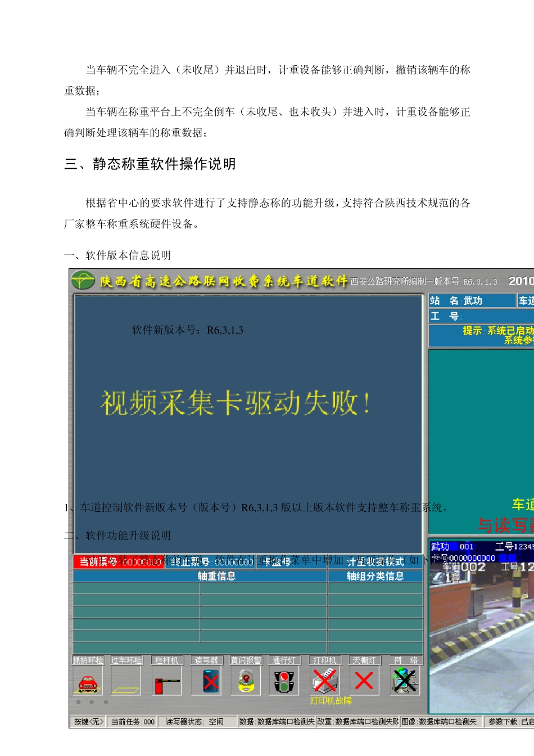Click the 黄闪报警 alarm lamp icon
The image size is (534, 756).
coord(246,681)
